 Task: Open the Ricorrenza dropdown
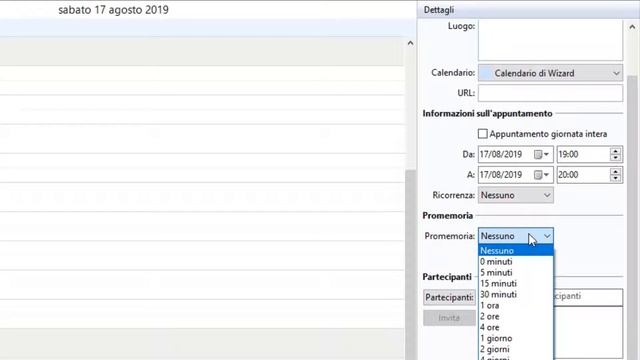pos(516,195)
